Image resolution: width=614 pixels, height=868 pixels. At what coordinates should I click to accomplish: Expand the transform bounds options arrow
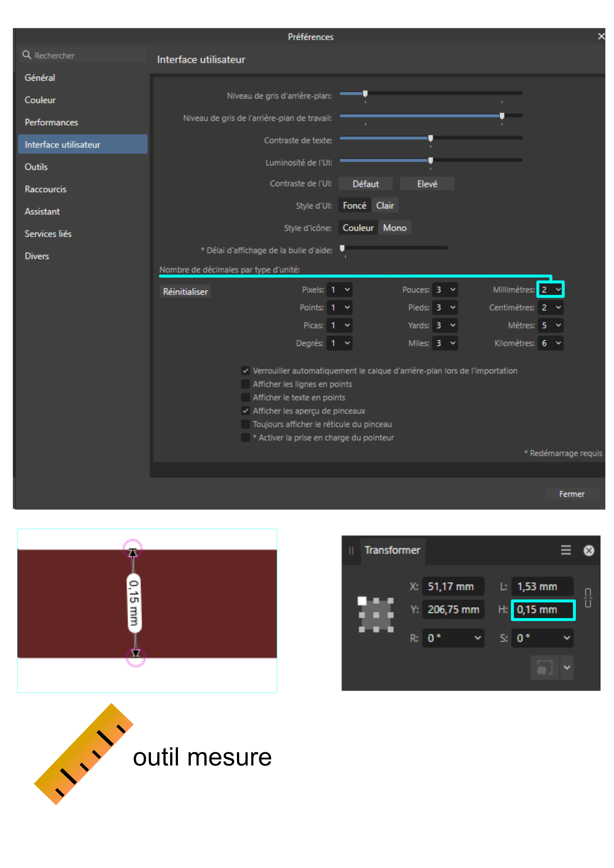[567, 668]
